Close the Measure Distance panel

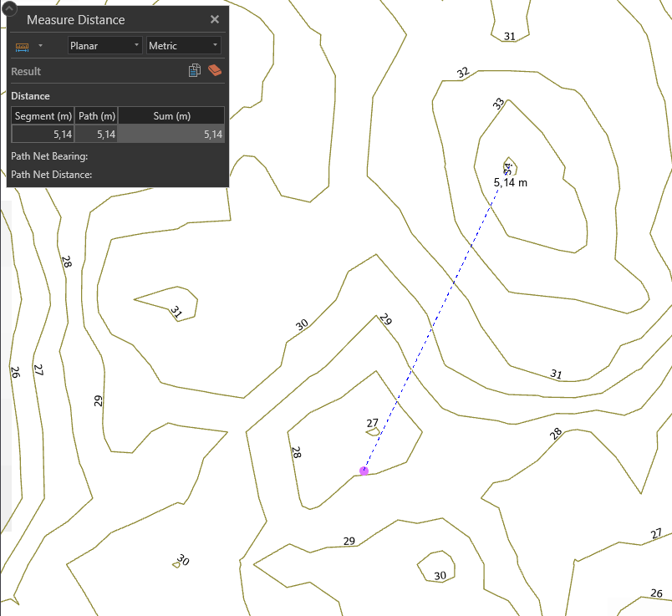215,19
